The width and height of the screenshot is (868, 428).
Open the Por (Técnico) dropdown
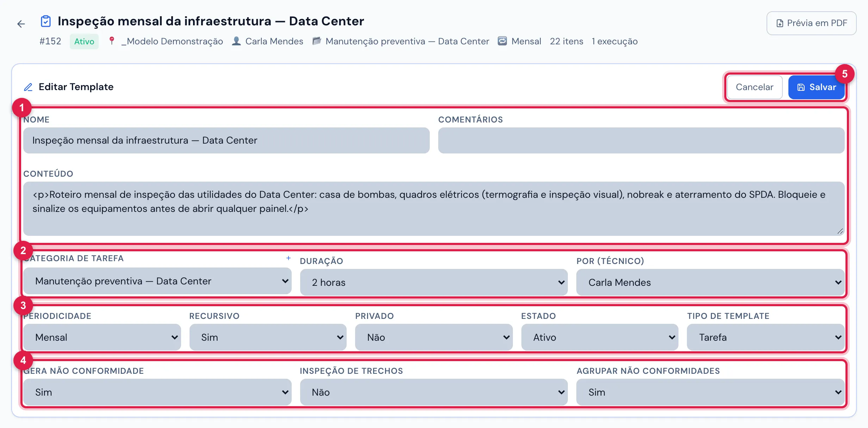tap(711, 282)
